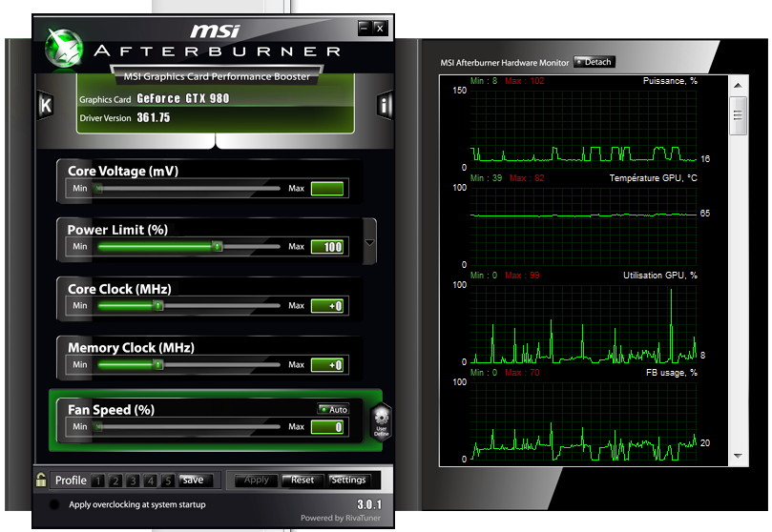Toggle Fan Speed Auto mode
Viewport: 772px width, 532px height.
tap(333, 409)
